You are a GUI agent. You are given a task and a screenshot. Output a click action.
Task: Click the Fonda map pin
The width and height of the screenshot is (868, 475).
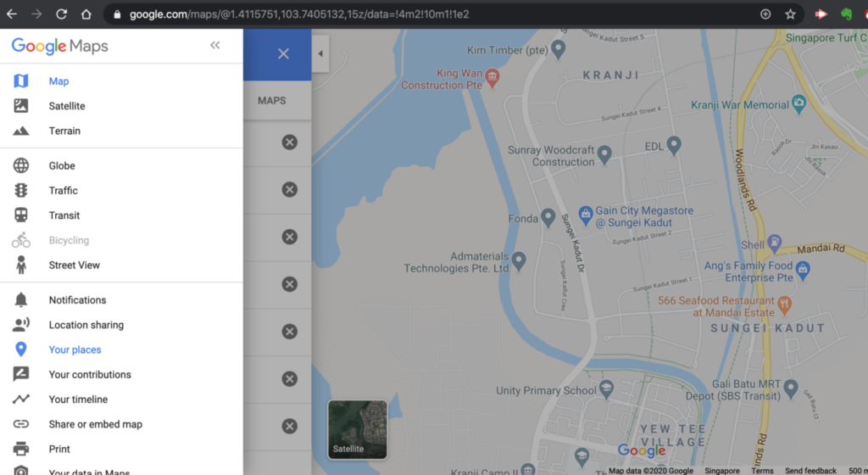(x=548, y=218)
